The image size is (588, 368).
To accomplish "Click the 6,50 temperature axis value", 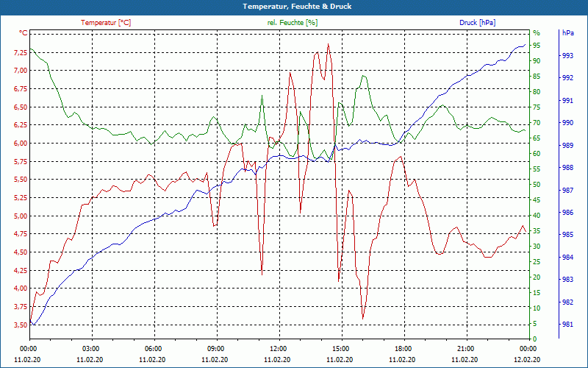I will 21,107.
